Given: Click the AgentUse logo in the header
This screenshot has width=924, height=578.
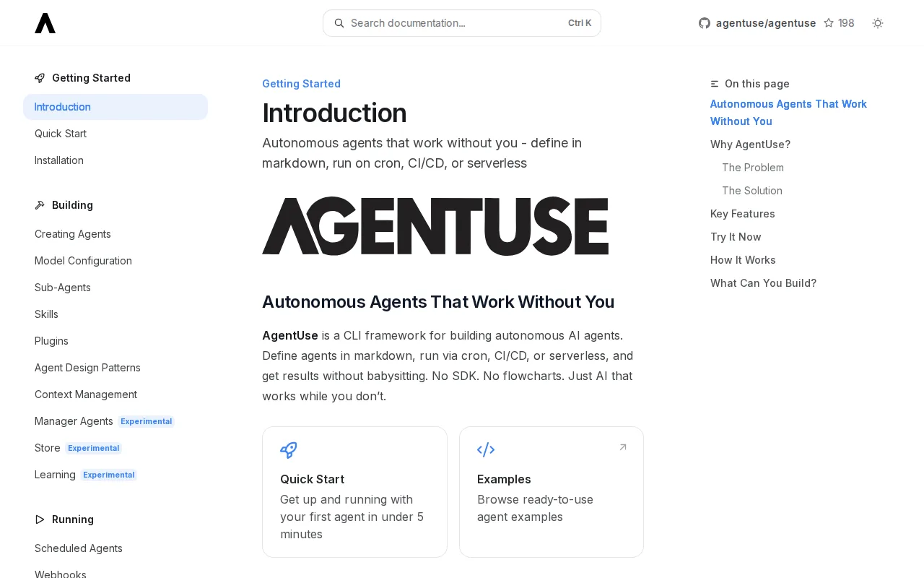Looking at the screenshot, I should (45, 23).
